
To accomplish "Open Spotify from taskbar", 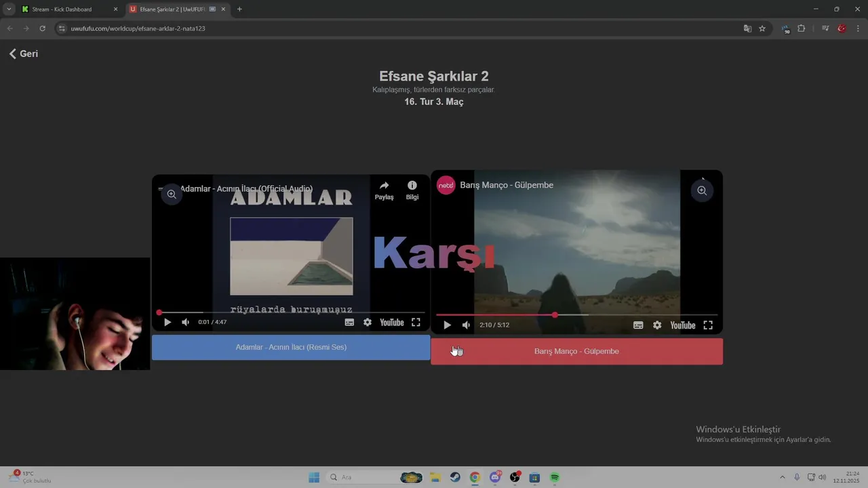I will 555,477.
